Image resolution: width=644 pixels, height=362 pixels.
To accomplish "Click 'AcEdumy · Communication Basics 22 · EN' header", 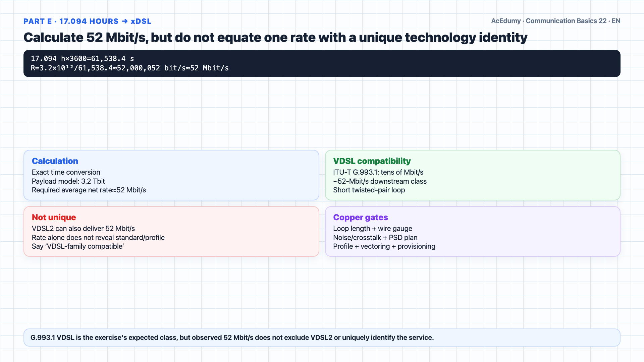I will point(555,21).
